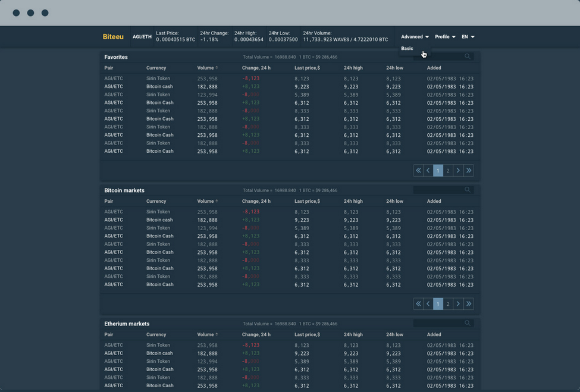This screenshot has height=392, width=580.
Task: Select page 1 in Bitcoin markets pagination
Action: click(x=438, y=303)
